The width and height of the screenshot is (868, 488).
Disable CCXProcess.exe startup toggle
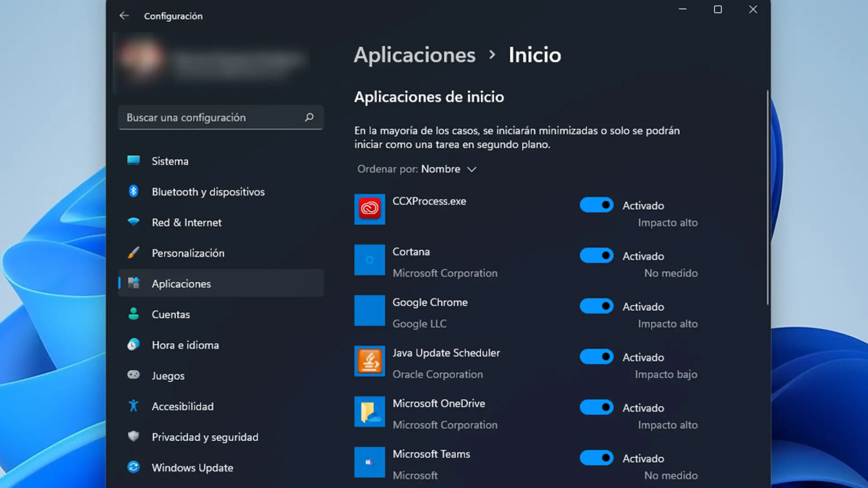[596, 205]
